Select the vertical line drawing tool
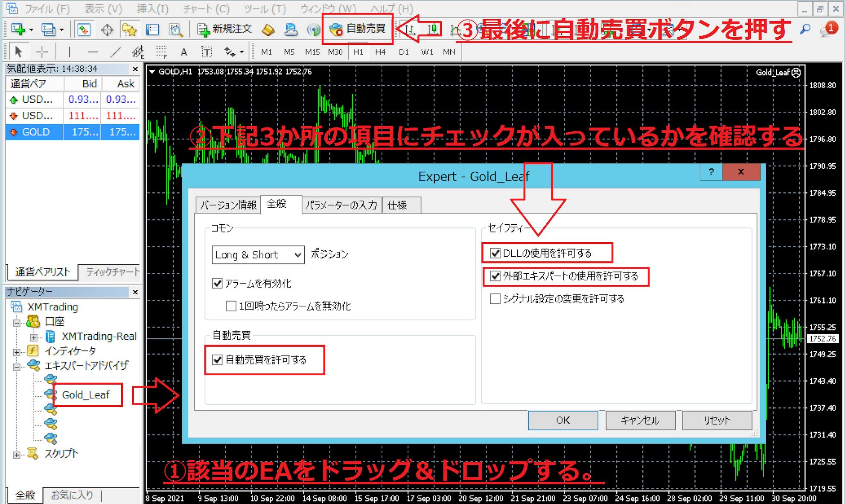The height and width of the screenshot is (504, 845). [x=70, y=52]
